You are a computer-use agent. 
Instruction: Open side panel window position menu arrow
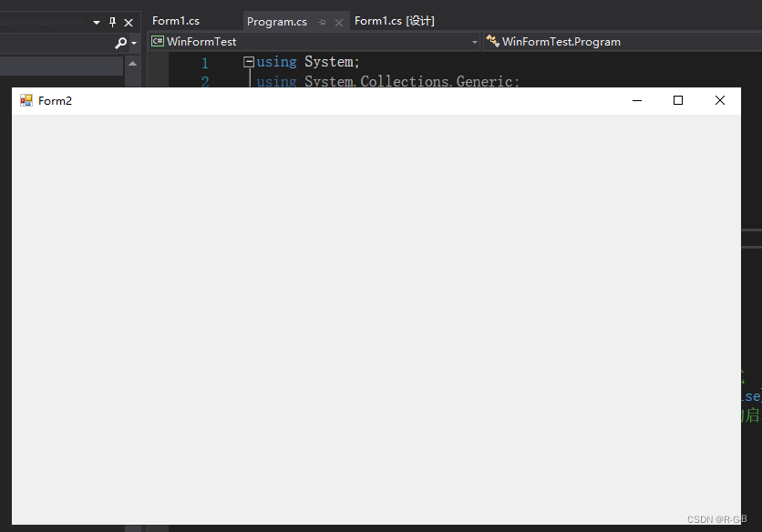click(97, 23)
